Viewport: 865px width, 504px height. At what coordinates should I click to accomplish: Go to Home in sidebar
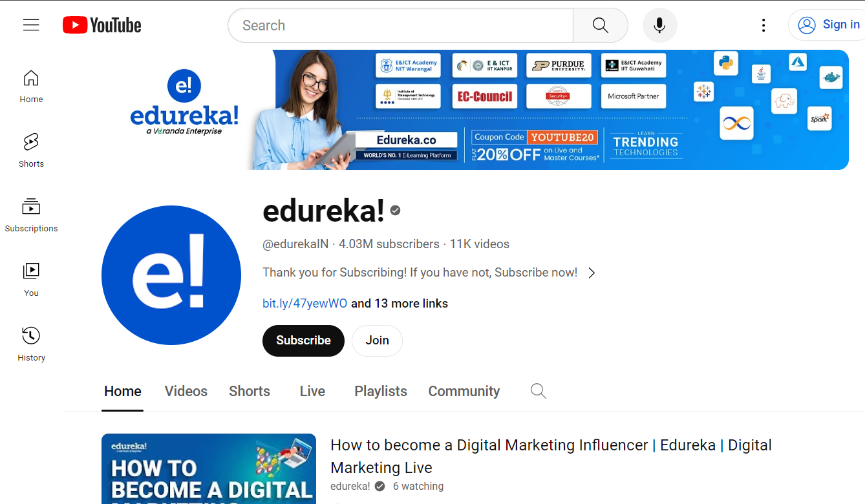(31, 87)
